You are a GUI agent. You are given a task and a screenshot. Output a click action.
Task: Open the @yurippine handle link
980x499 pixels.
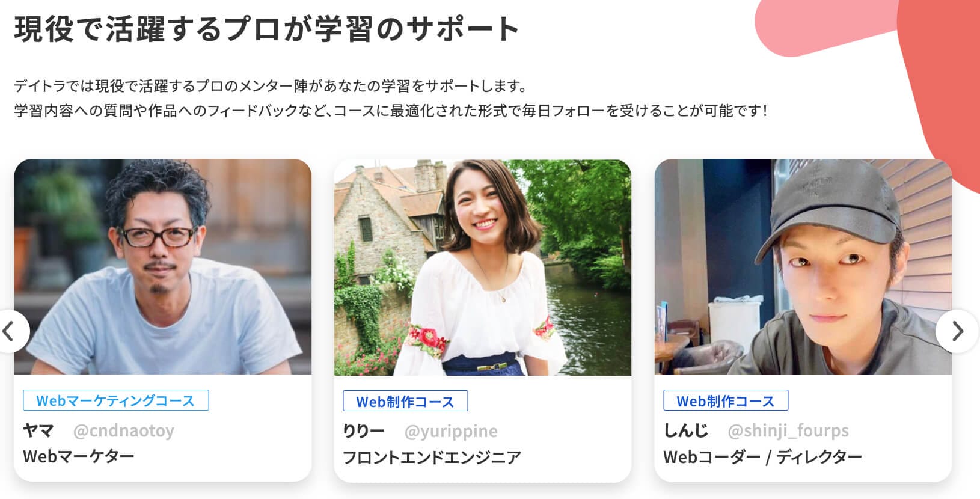pos(451,431)
